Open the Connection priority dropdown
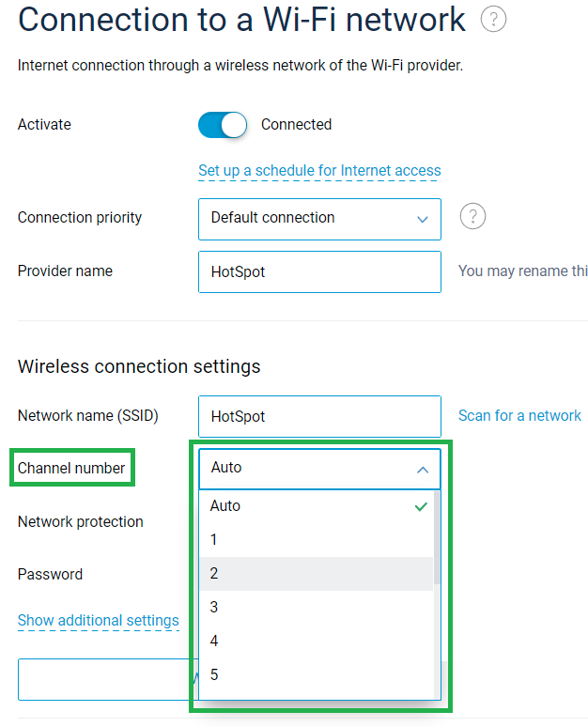 [x=319, y=218]
